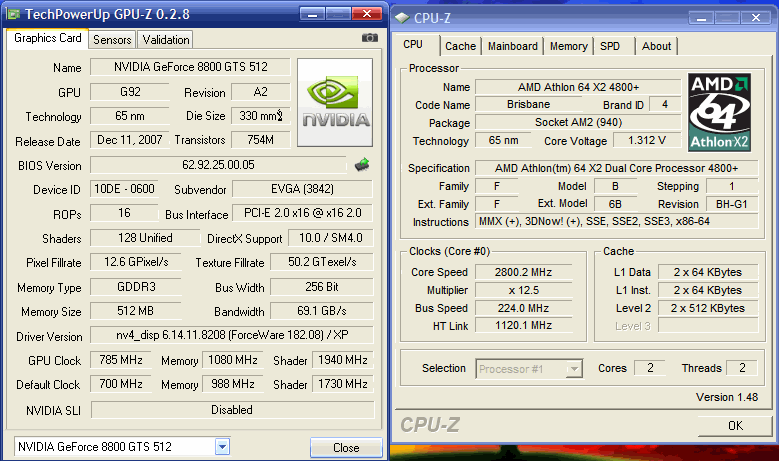
Task: Click the Core Speed value 2800.2 MHz
Action: [524, 272]
